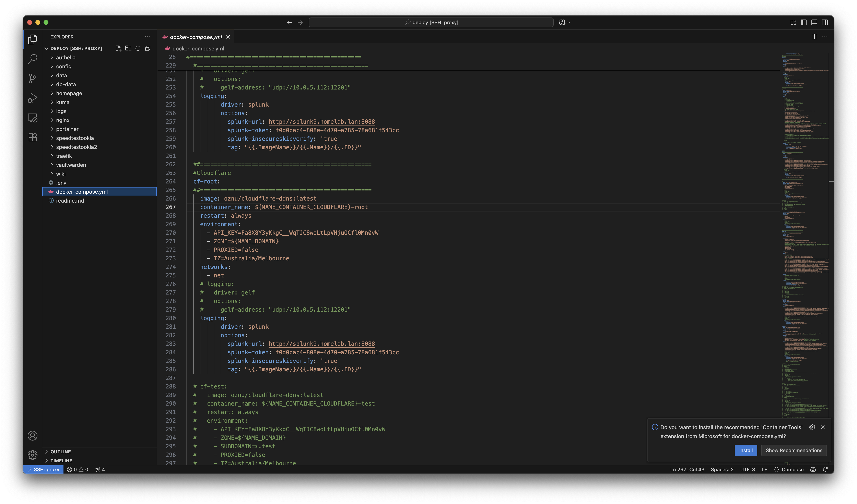
Task: Toggle the bottom panel visibility
Action: click(814, 22)
